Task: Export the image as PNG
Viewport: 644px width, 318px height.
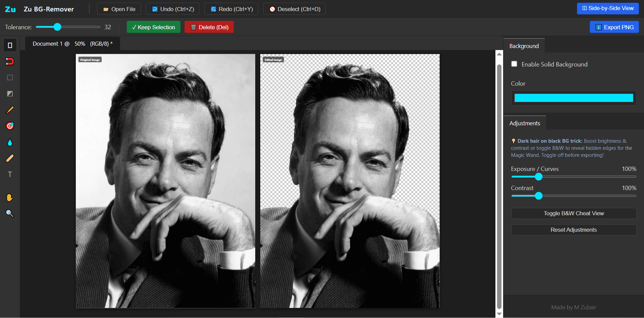Action: coord(614,27)
